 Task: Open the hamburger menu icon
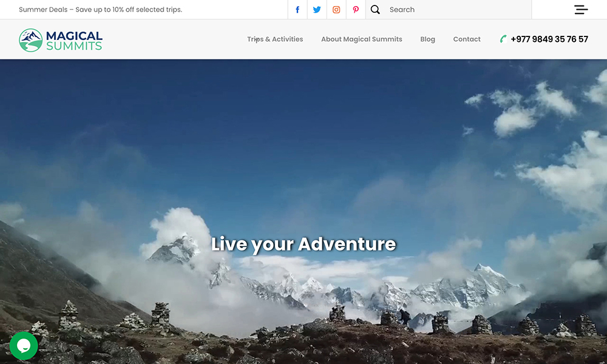click(581, 10)
